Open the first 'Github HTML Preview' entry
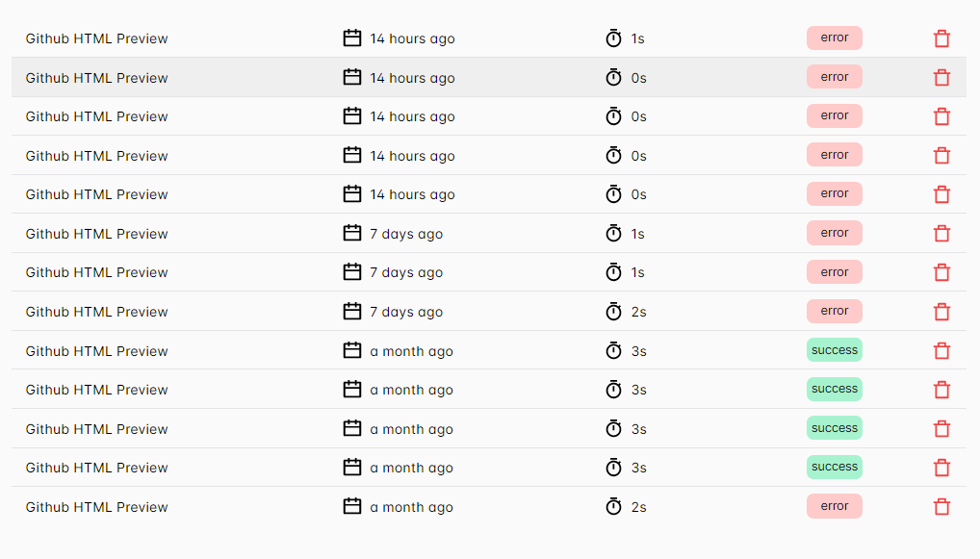 coord(96,38)
